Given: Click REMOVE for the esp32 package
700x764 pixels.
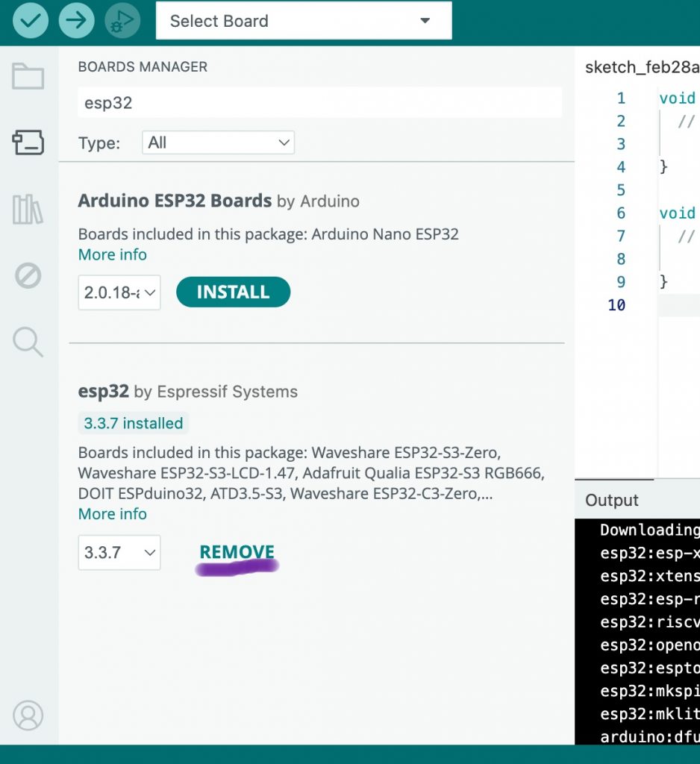Looking at the screenshot, I should click(x=237, y=552).
